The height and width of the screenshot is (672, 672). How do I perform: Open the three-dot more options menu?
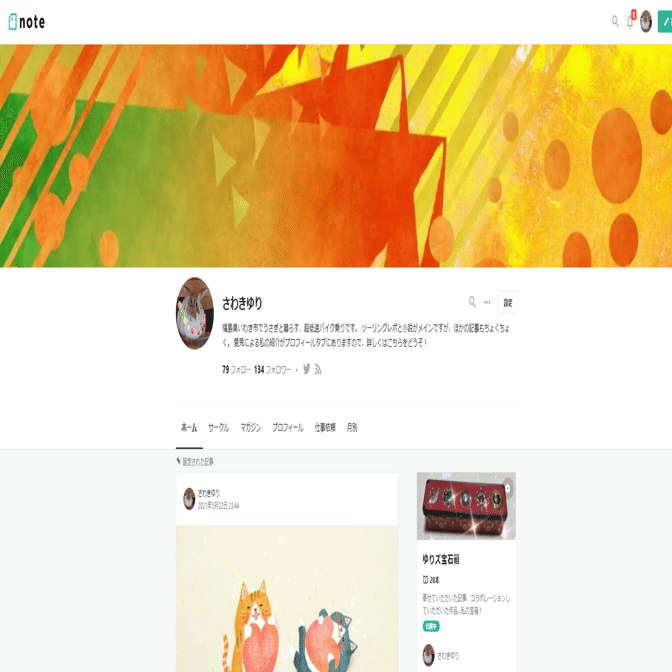point(487,302)
